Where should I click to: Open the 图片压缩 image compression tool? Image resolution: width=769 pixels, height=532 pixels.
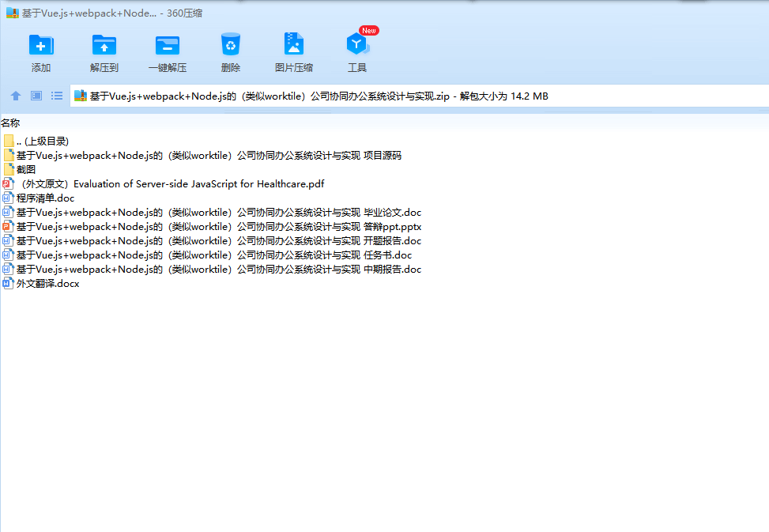click(x=294, y=44)
